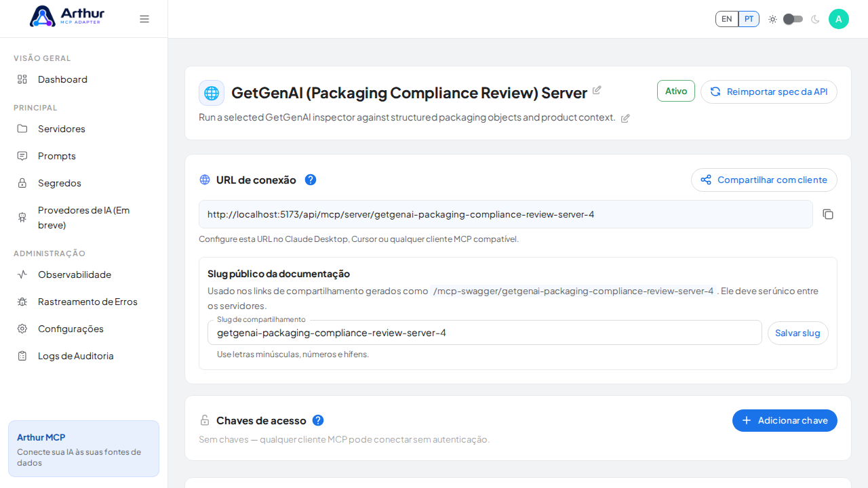
Task: Open Rastreamento de Erros
Action: [x=83, y=302]
